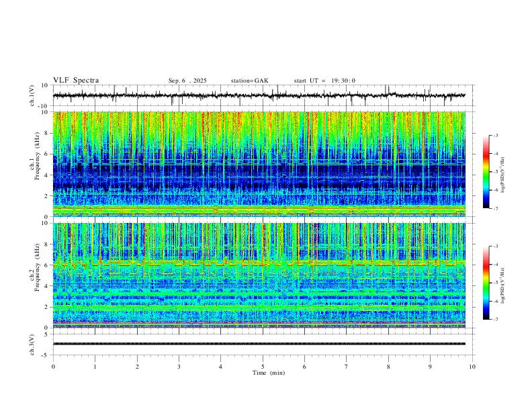Click the lower PSD color bar for ch.2
Image resolution: width=532 pixels, height=411 pixels.
[x=486, y=283]
